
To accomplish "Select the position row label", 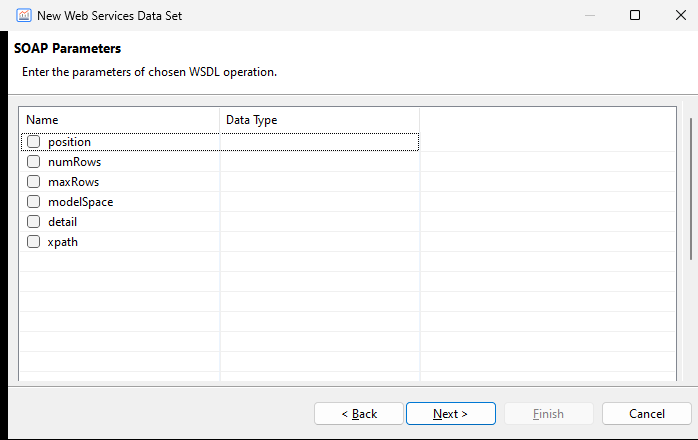I will 69,142.
